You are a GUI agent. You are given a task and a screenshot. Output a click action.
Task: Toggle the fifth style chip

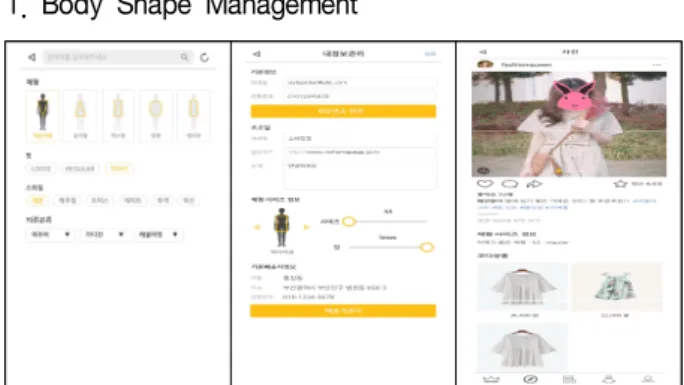(x=163, y=201)
